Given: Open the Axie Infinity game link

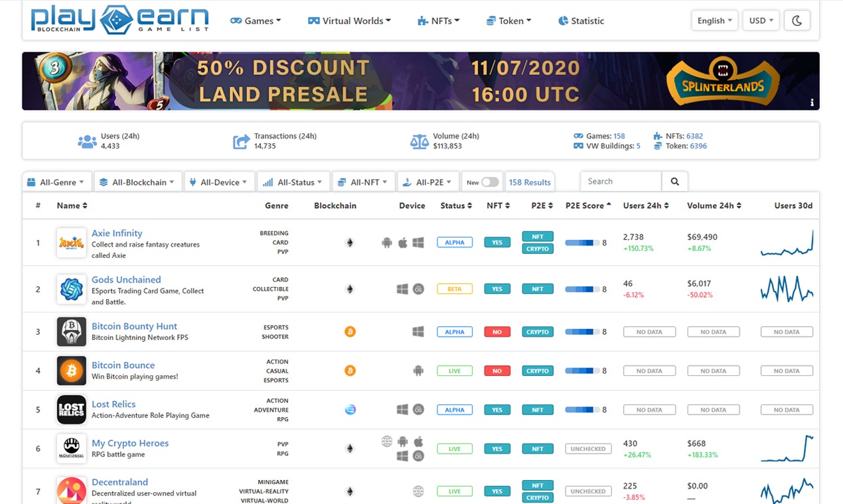Looking at the screenshot, I should pos(117,233).
